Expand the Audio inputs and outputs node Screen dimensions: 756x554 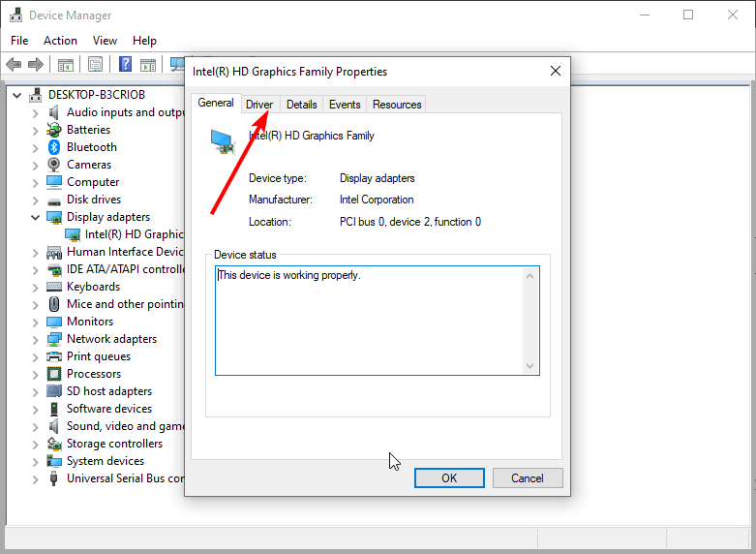35,113
